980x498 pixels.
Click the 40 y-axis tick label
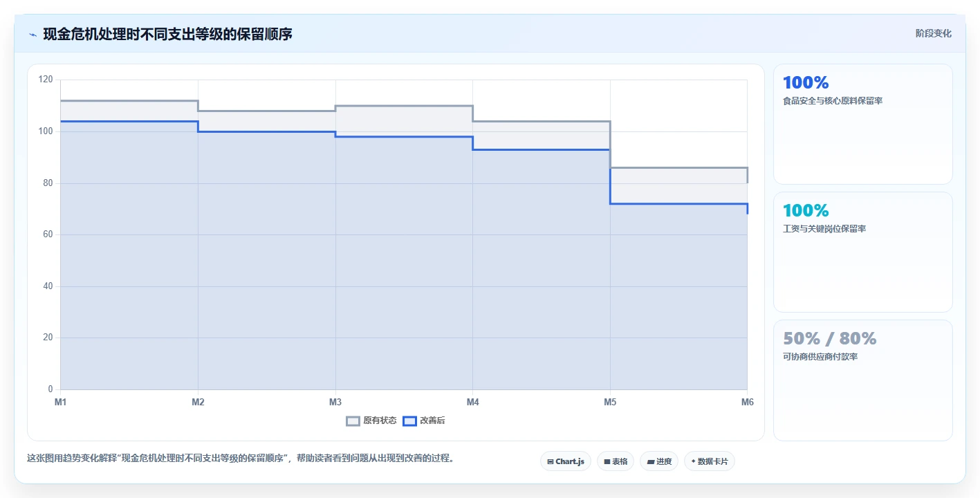48,286
